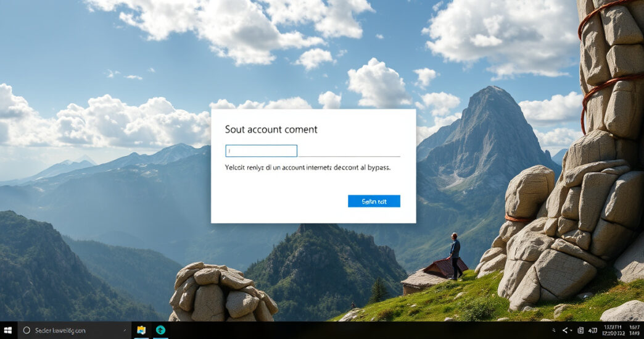Click the empty middle area of the taskbar
Viewport: 644px width, 339px height.
tap(358, 330)
